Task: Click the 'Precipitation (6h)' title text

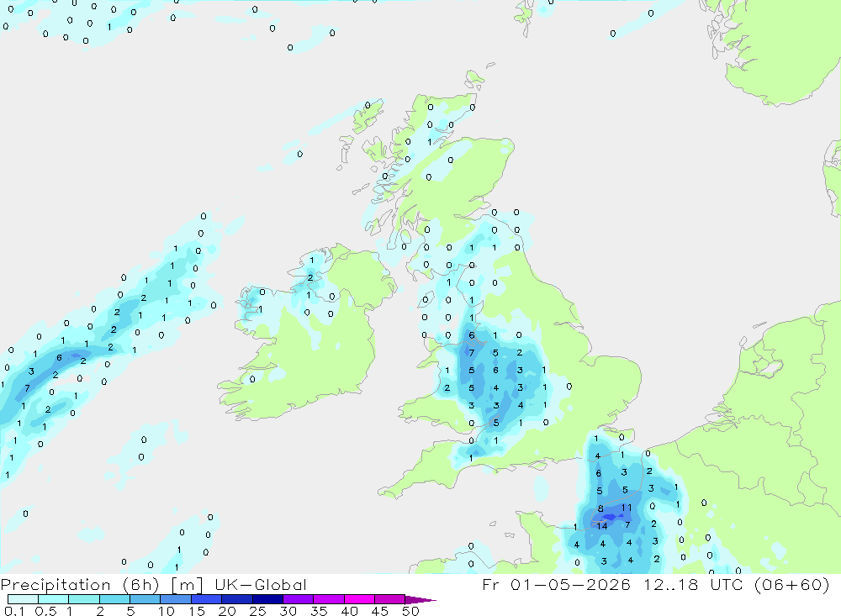Action: pos(80,585)
